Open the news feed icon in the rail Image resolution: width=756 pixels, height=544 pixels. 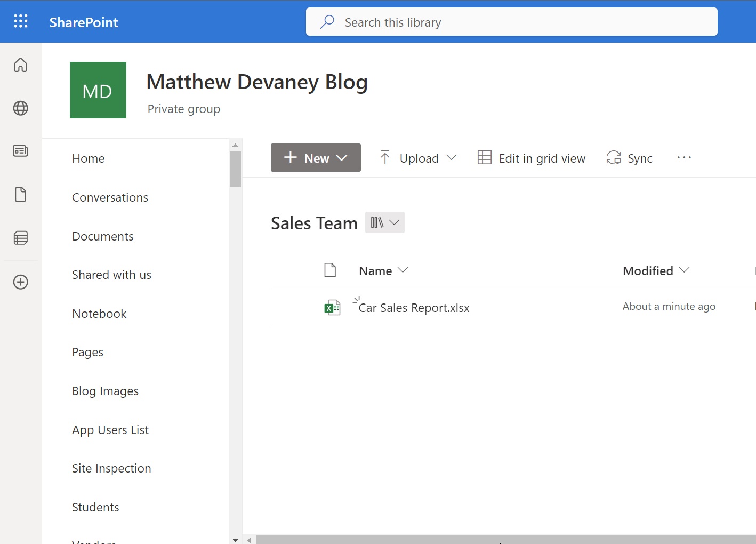tap(21, 151)
